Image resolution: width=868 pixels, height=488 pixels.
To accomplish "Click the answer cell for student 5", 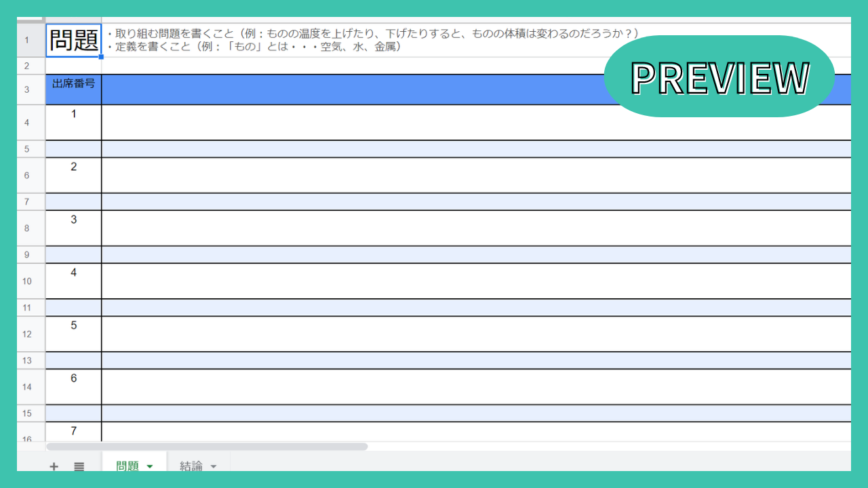I will tap(476, 334).
